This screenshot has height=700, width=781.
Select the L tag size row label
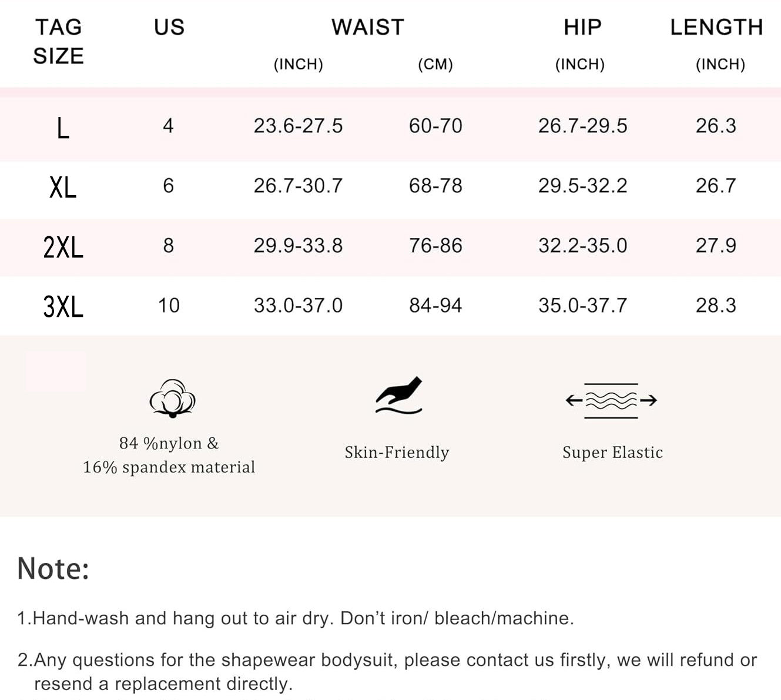point(63,127)
